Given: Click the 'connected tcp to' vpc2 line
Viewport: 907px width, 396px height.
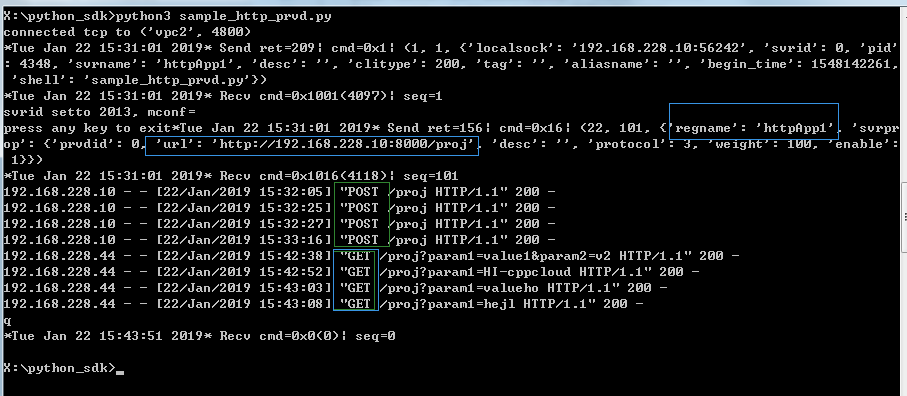Looking at the screenshot, I should (127, 32).
